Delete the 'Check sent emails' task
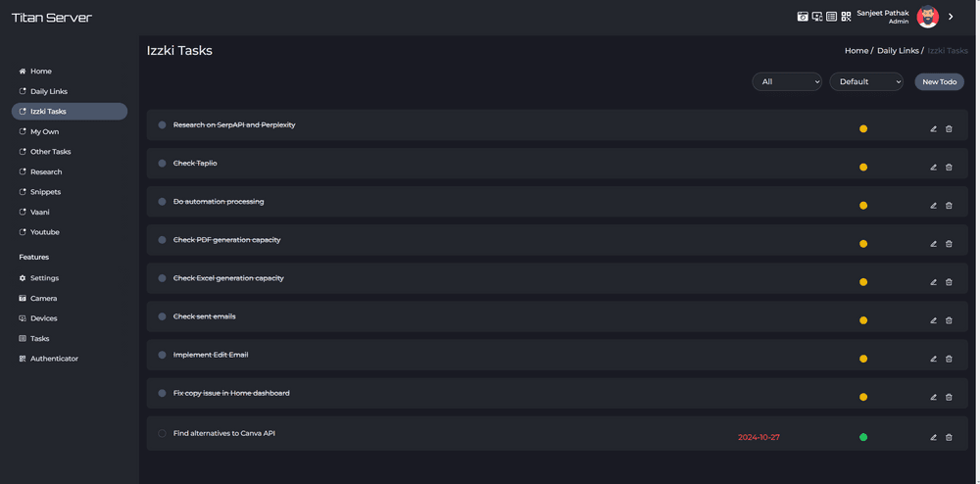The width and height of the screenshot is (980, 484). coord(949,320)
